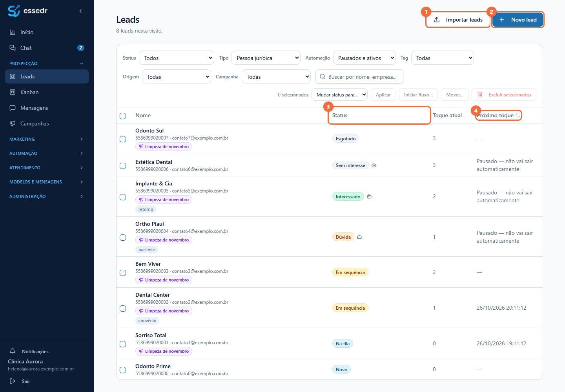Click the Novo status badge for Odonto Prime
The width and height of the screenshot is (565, 392).
[341, 370]
